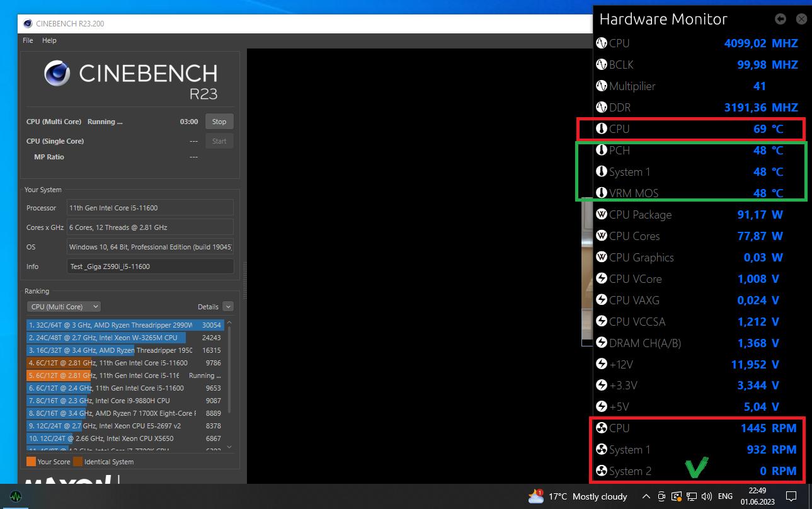812x509 pixels.
Task: Click the CPU VCCSA voltage icon
Action: (602, 322)
